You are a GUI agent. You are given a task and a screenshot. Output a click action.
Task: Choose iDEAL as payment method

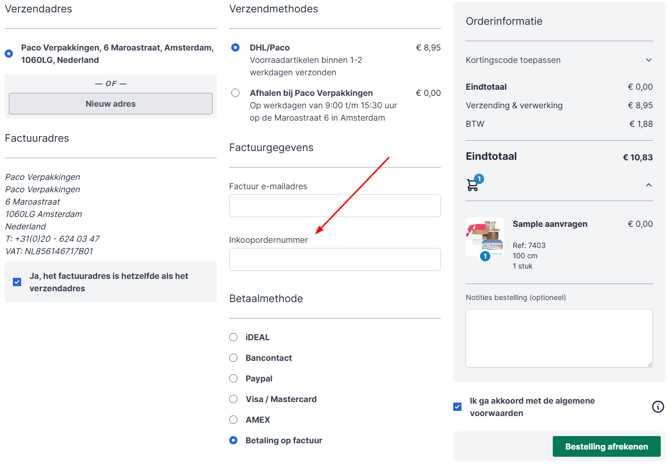[x=234, y=338]
